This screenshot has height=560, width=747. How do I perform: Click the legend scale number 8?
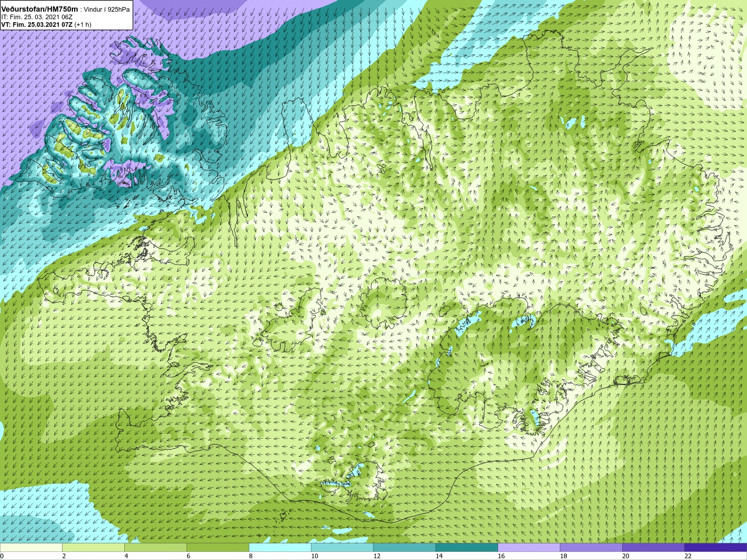(251, 556)
